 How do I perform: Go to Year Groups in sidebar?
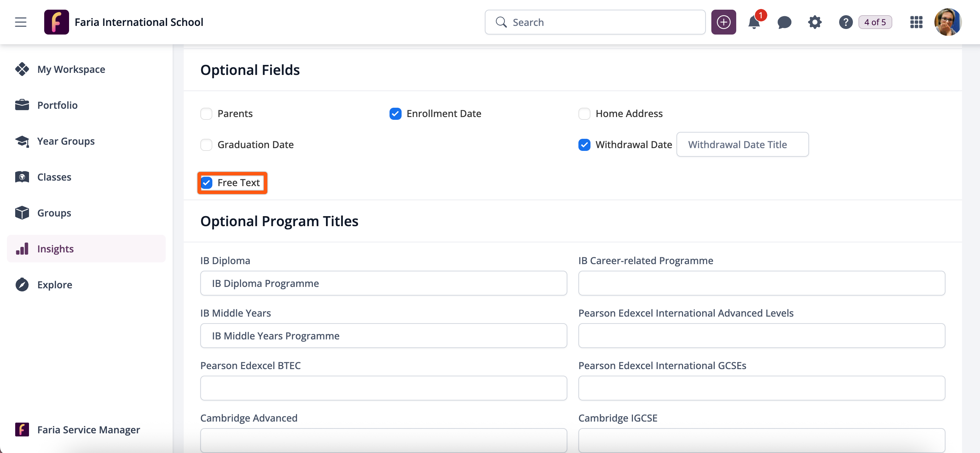[66, 141]
